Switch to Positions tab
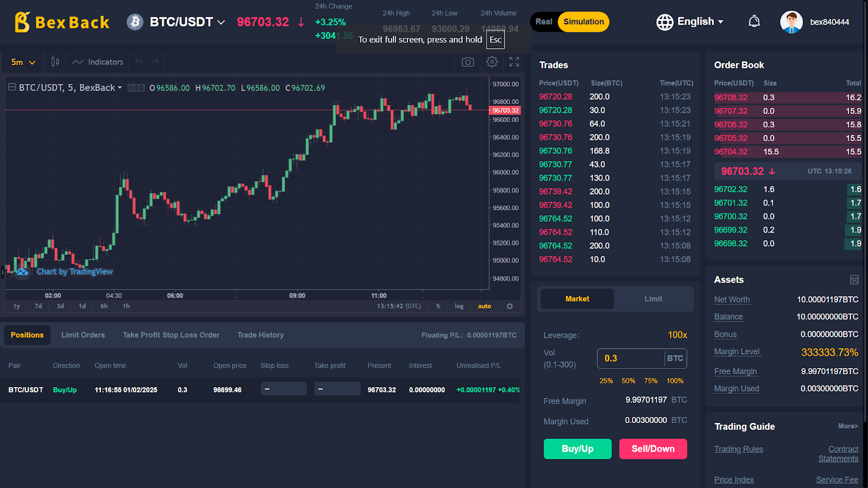Image resolution: width=868 pixels, height=488 pixels. [x=27, y=335]
